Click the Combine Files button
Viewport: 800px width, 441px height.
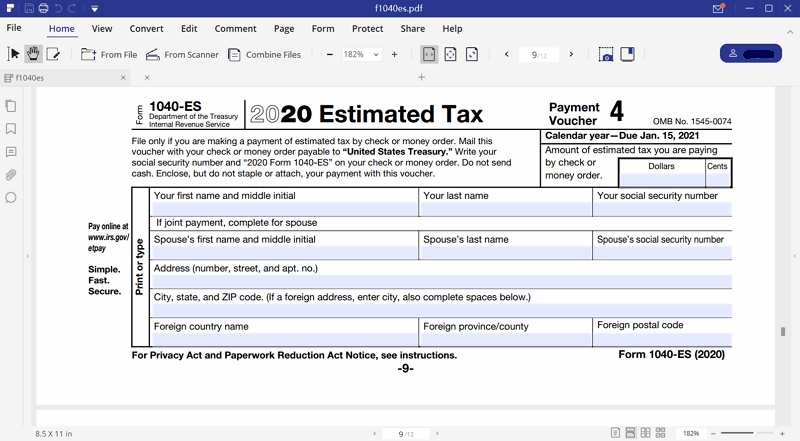[264, 54]
